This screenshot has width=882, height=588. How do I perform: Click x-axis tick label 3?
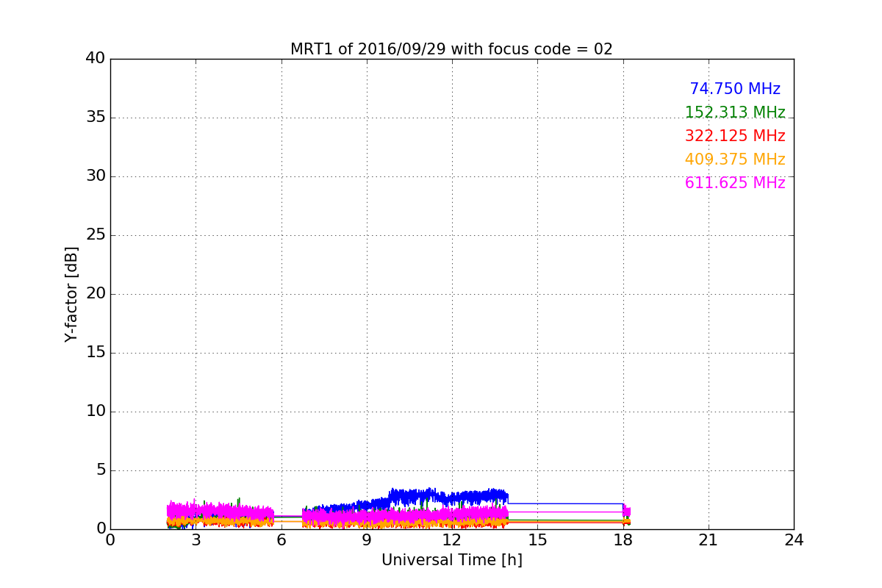[196, 540]
